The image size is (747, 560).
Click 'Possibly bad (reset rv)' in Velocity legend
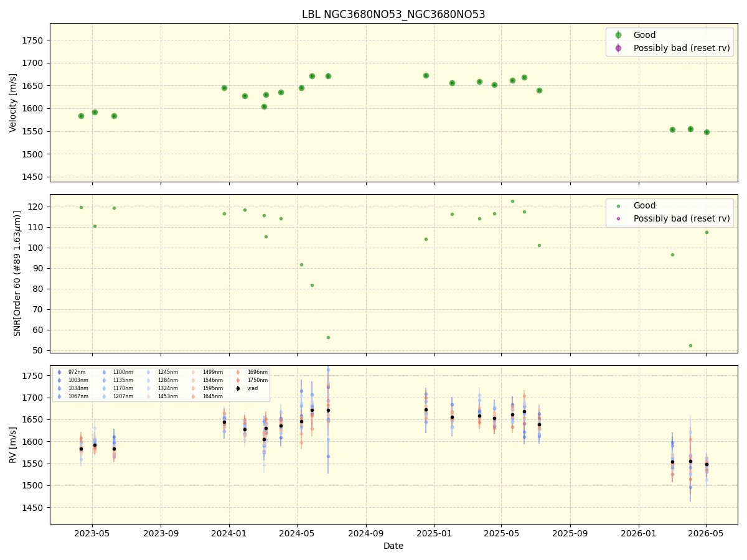click(x=682, y=48)
